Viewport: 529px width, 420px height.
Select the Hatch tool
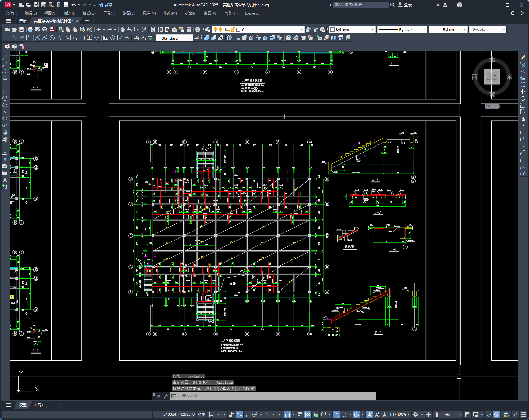(x=5, y=153)
